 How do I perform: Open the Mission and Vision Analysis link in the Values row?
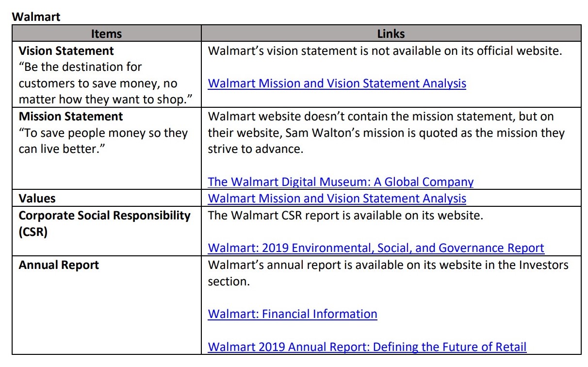point(337,199)
